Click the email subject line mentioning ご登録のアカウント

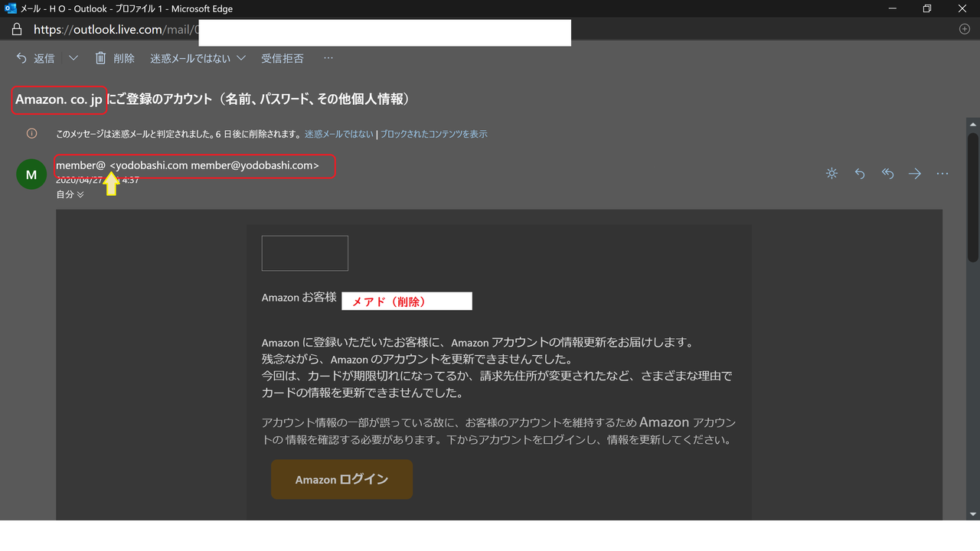tap(214, 99)
